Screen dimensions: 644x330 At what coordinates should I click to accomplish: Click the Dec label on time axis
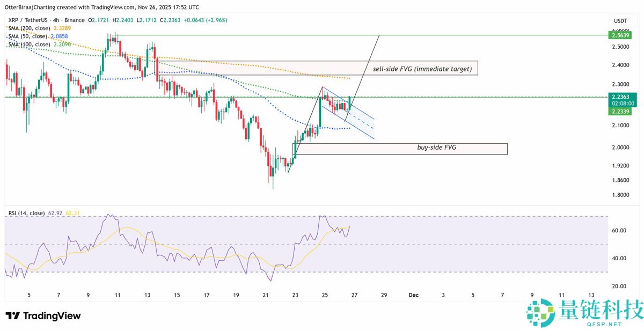tap(413, 295)
